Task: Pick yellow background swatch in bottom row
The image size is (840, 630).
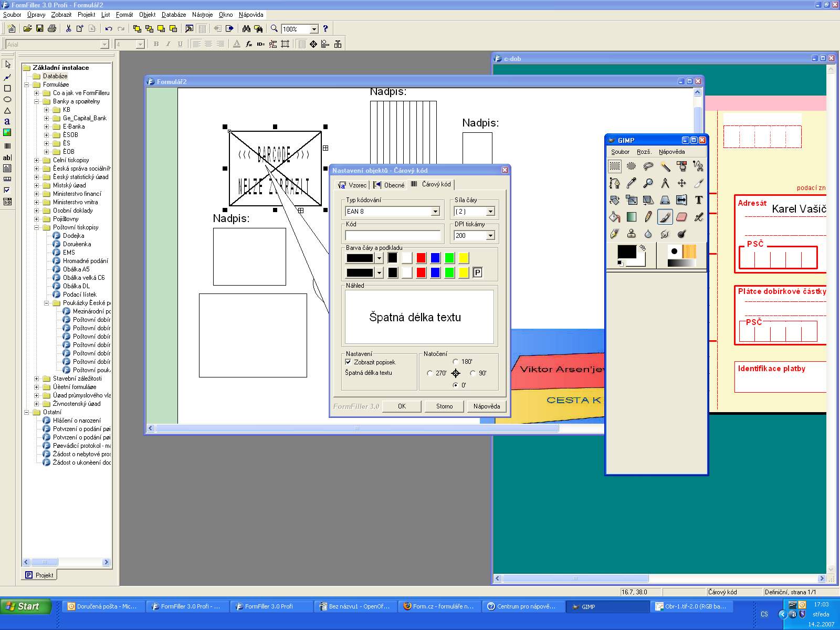Action: [x=464, y=272]
